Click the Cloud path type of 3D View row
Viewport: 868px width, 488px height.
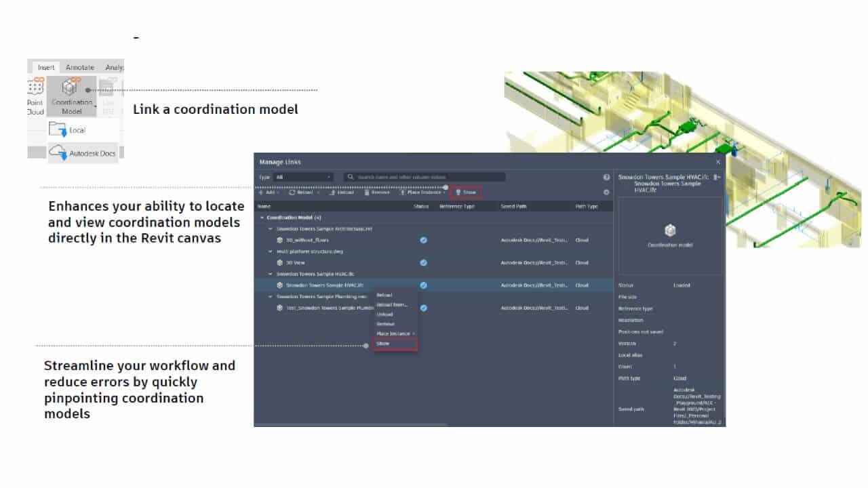coord(582,262)
